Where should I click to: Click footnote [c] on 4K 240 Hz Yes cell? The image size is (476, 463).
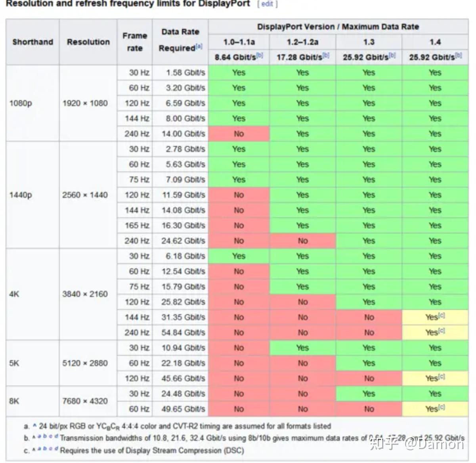[x=442, y=330]
